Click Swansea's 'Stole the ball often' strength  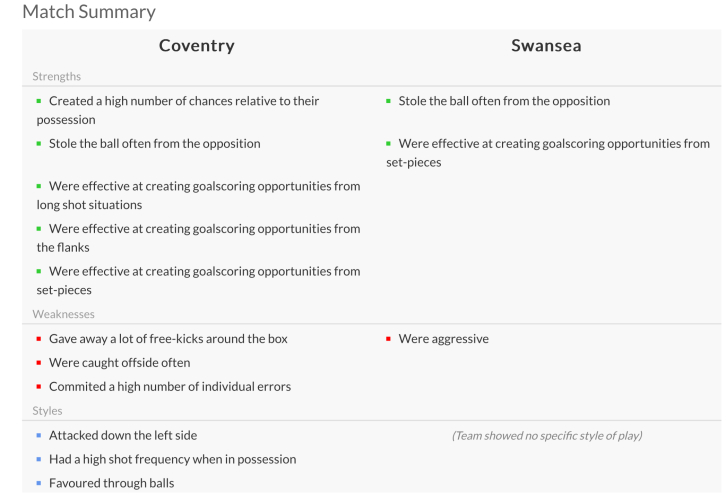pos(504,101)
